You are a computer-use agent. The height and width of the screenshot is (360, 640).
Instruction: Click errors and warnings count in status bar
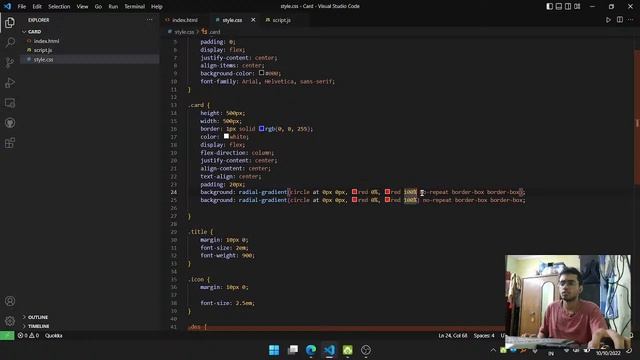point(28,336)
